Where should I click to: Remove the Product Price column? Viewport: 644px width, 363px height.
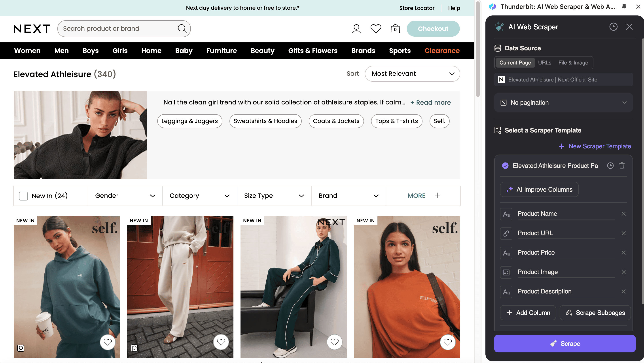coord(623,253)
